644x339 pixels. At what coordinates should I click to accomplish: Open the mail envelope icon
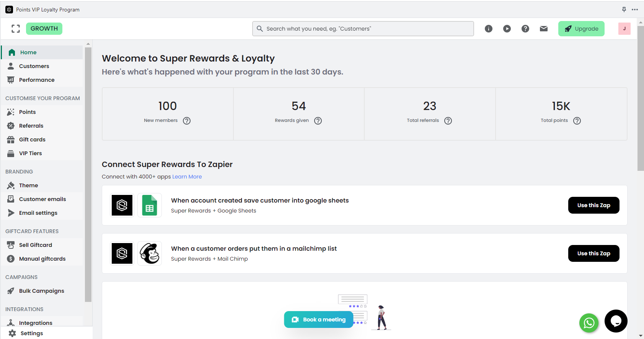[544, 29]
